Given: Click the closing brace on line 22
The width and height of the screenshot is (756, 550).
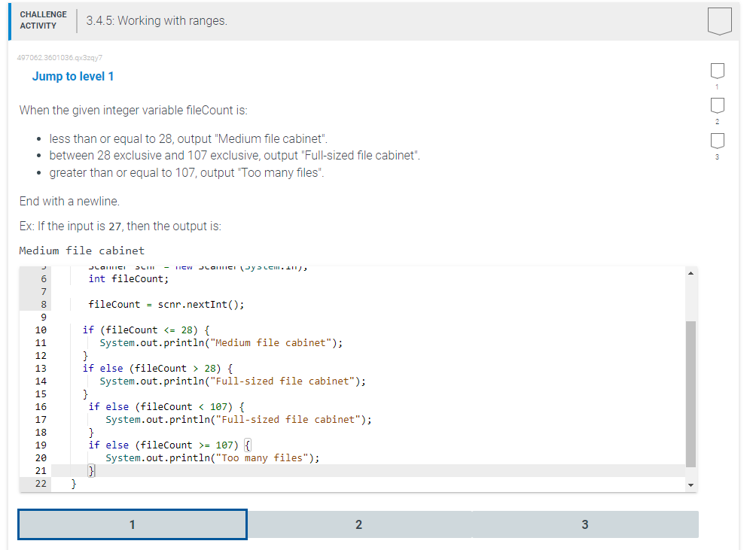Looking at the screenshot, I should pos(74,484).
